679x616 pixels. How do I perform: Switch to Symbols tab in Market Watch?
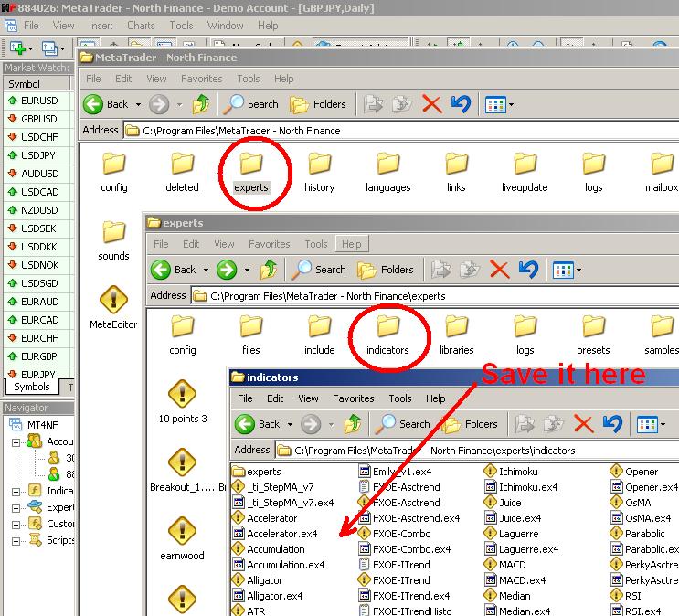pyautogui.click(x=32, y=387)
